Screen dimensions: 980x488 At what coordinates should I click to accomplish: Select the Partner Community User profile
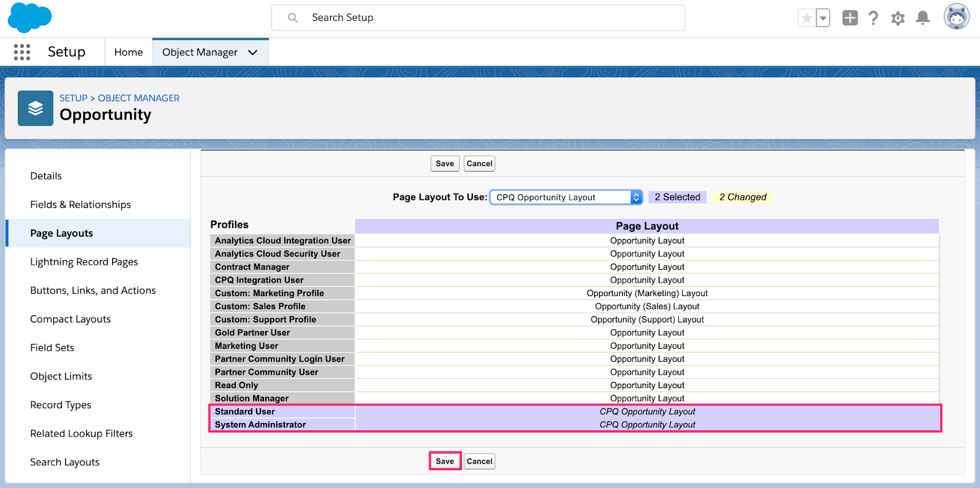[x=282, y=372]
